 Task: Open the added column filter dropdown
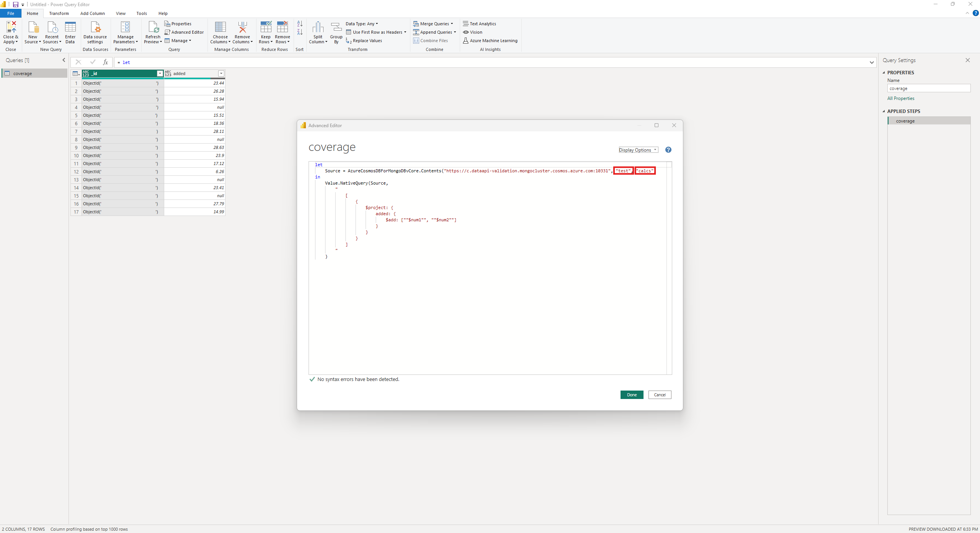(x=221, y=74)
